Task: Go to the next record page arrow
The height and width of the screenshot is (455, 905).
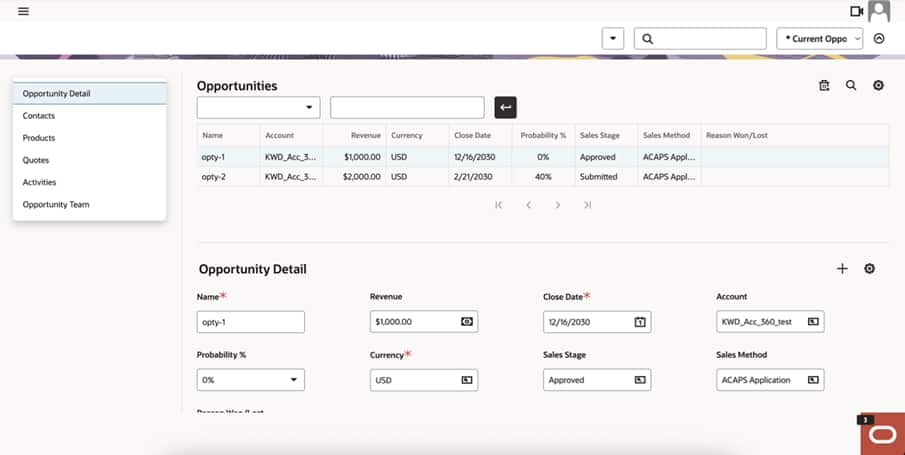Action: point(558,205)
